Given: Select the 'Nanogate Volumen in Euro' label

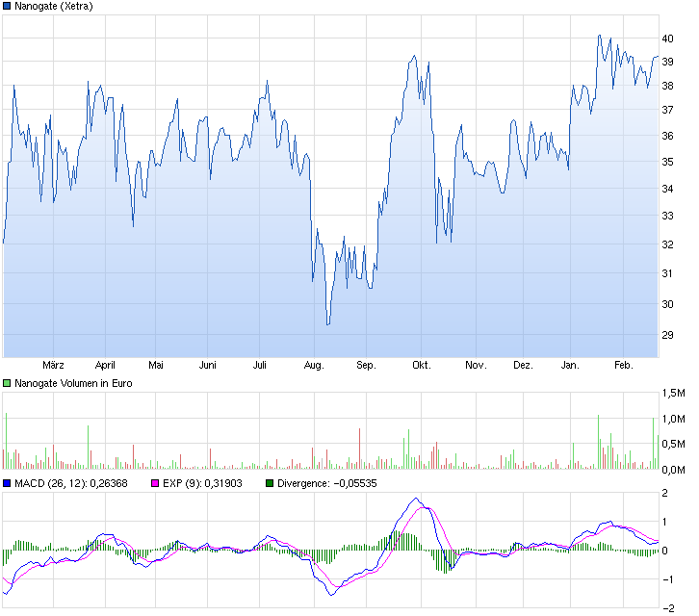Looking at the screenshot, I should click(x=73, y=383).
